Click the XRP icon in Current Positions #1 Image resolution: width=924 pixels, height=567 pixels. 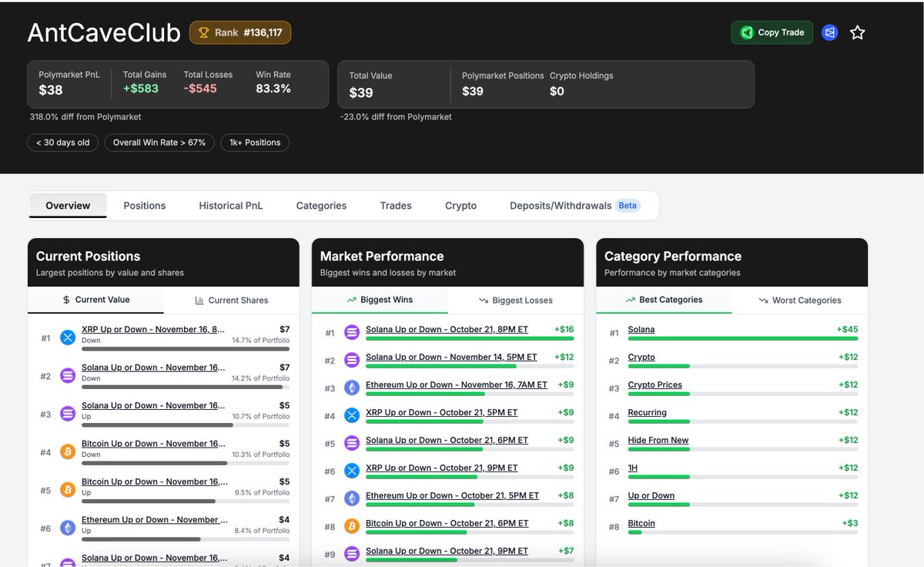coord(68,337)
